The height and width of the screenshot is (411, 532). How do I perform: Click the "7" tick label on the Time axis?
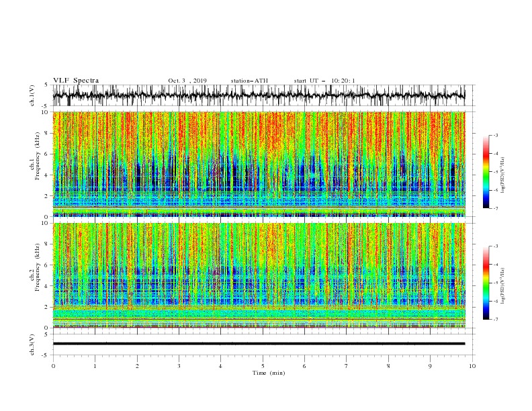pos(346,366)
